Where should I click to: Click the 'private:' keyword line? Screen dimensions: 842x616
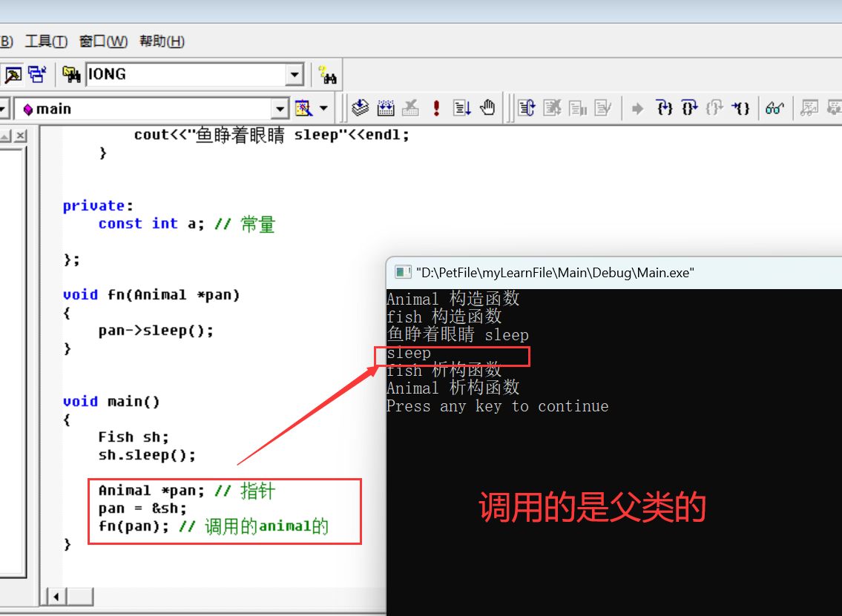[x=98, y=205]
